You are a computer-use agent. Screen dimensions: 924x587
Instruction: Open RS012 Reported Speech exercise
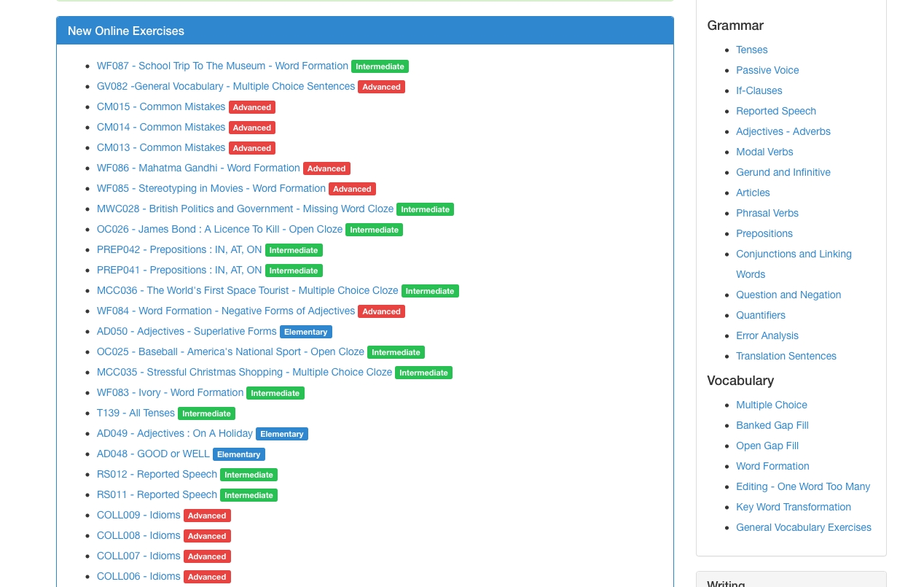pyautogui.click(x=157, y=474)
